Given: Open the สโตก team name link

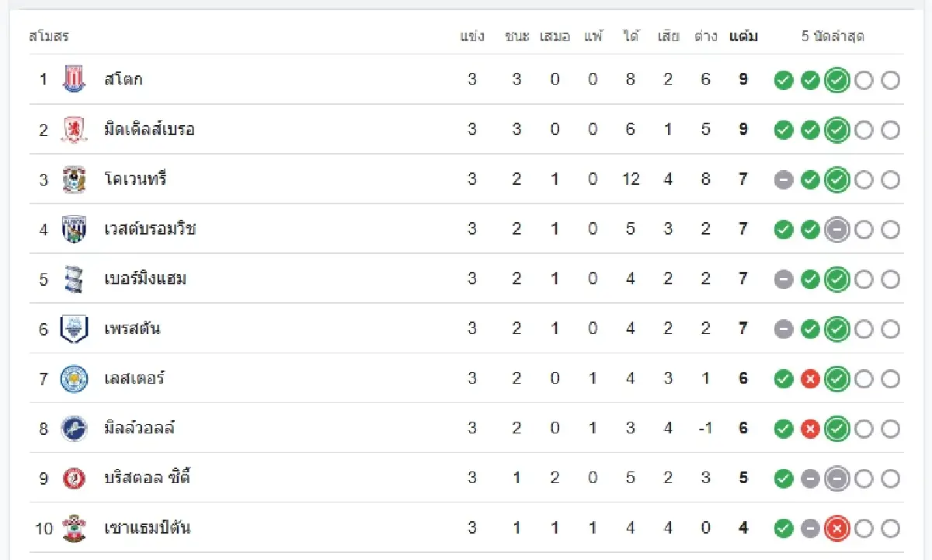Looking at the screenshot, I should [x=123, y=79].
